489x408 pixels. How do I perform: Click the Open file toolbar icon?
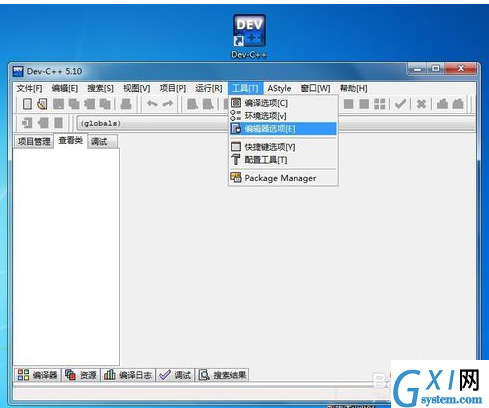coord(42,104)
